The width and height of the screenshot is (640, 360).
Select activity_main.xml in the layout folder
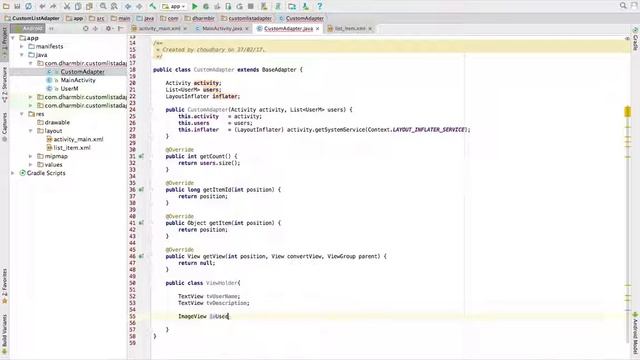[x=78, y=139]
